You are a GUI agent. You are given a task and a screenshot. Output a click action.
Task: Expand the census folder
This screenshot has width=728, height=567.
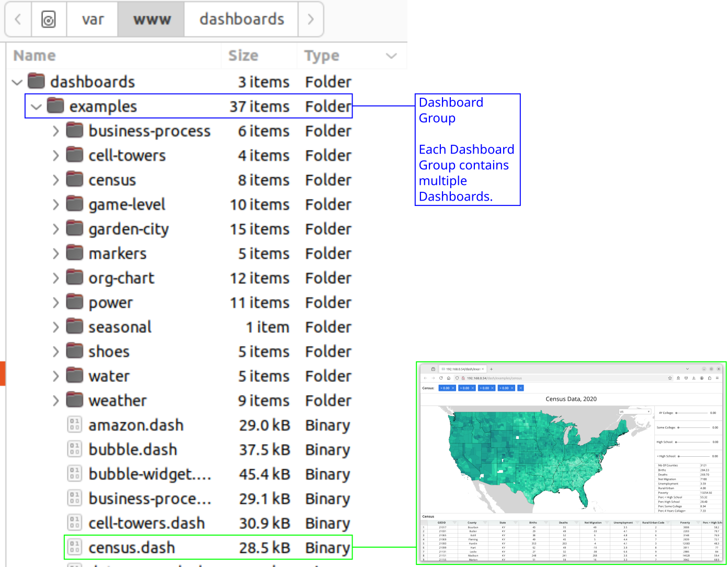pos(56,180)
